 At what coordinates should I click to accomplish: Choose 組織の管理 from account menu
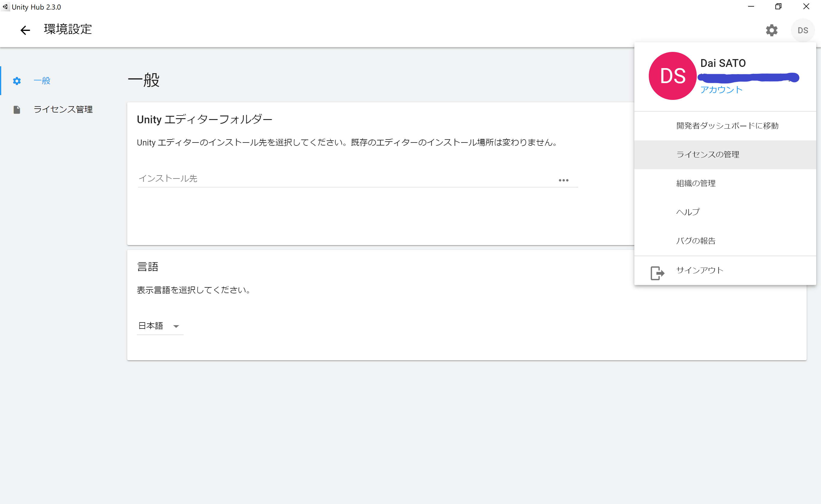[x=696, y=183]
